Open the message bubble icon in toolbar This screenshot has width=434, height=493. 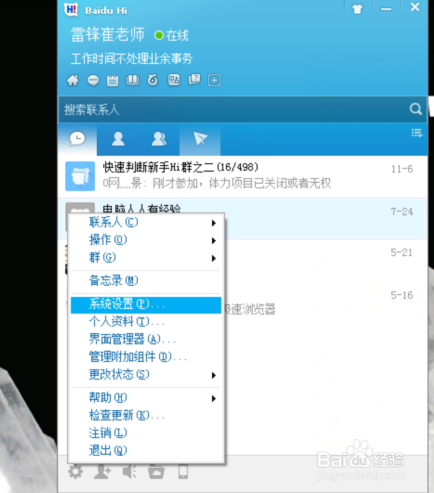[93, 80]
